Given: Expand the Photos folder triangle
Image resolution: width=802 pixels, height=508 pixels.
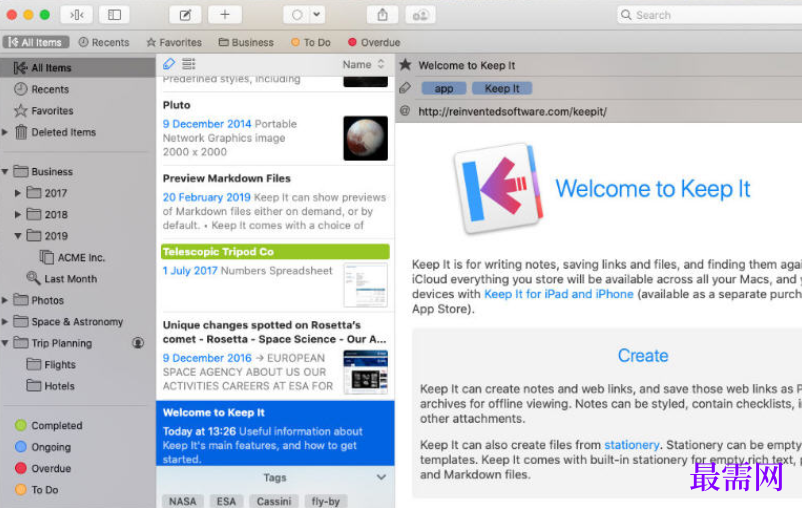Looking at the screenshot, I should point(5,300).
